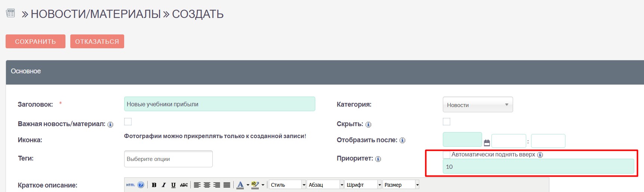Check the Важная новость/материал checkbox
The width and height of the screenshot is (644, 192).
[x=128, y=122]
